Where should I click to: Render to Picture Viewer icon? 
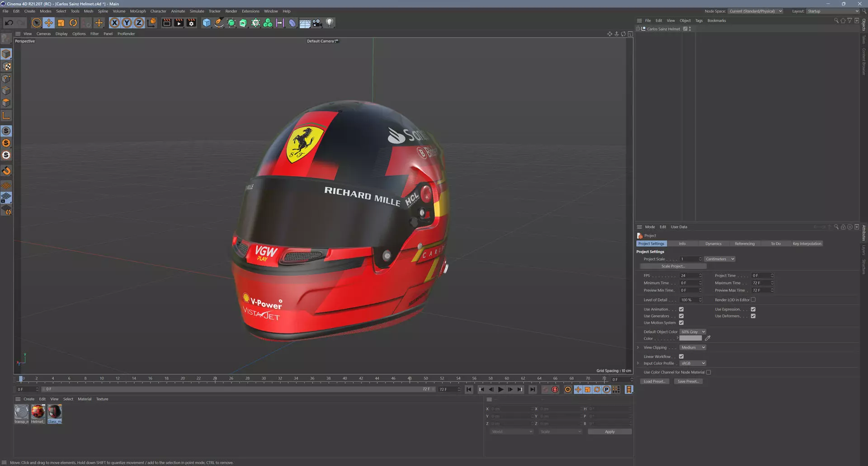point(179,23)
